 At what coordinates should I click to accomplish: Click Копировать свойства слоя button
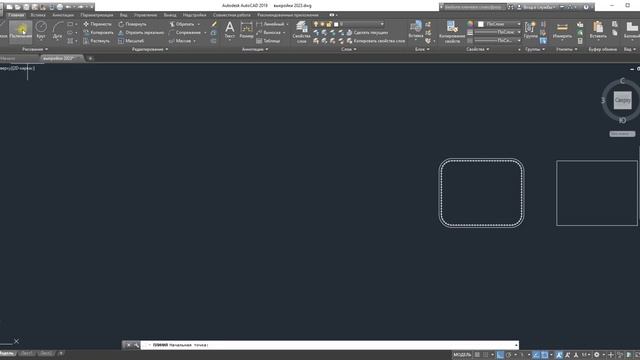(x=376, y=41)
